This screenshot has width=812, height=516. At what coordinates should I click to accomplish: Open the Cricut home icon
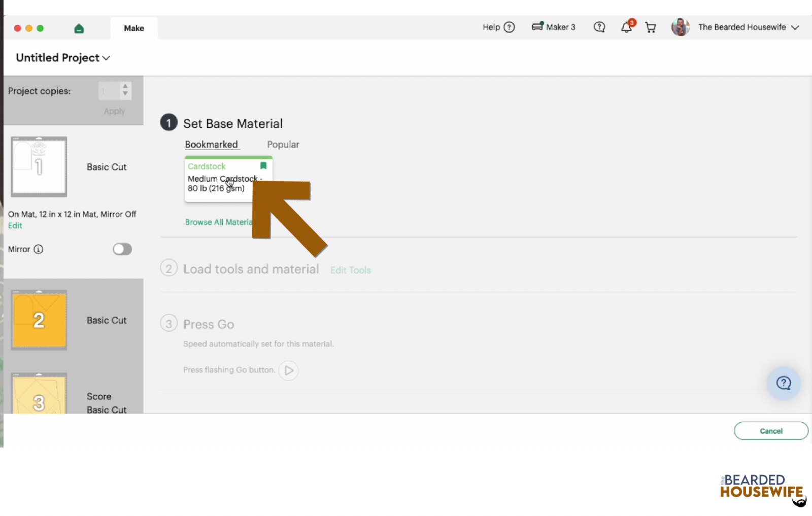(x=79, y=28)
